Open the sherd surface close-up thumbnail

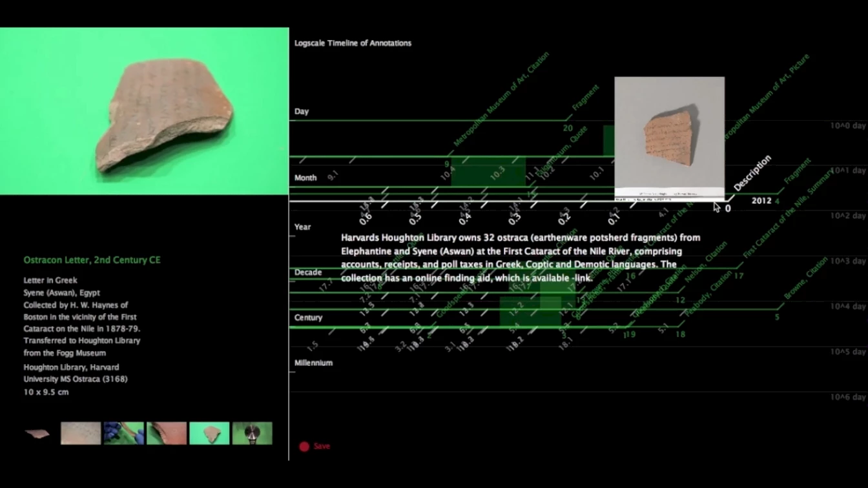point(81,433)
